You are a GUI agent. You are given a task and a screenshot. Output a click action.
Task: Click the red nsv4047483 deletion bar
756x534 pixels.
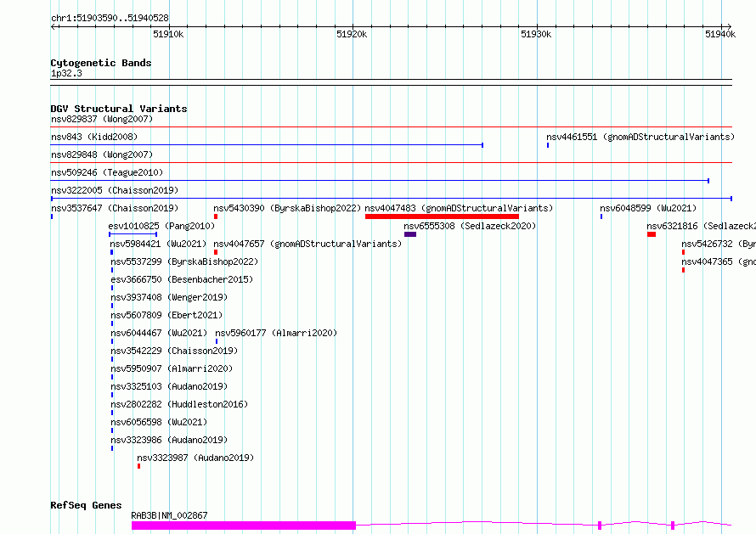click(442, 216)
